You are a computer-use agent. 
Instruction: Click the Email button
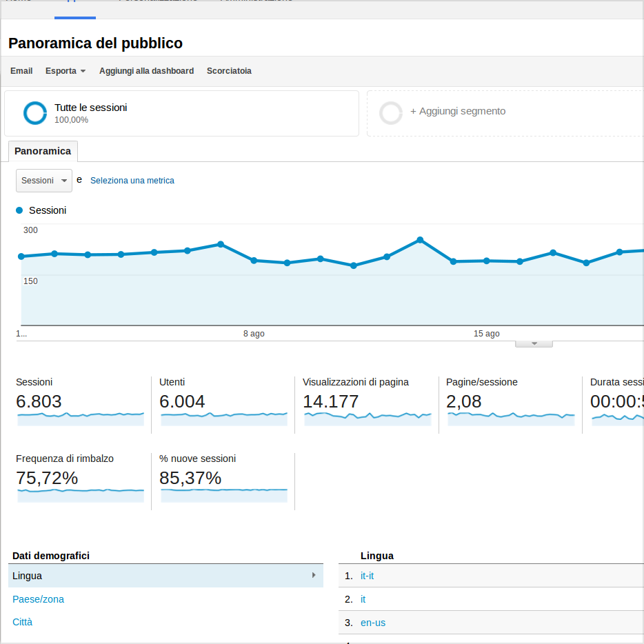coord(21,70)
